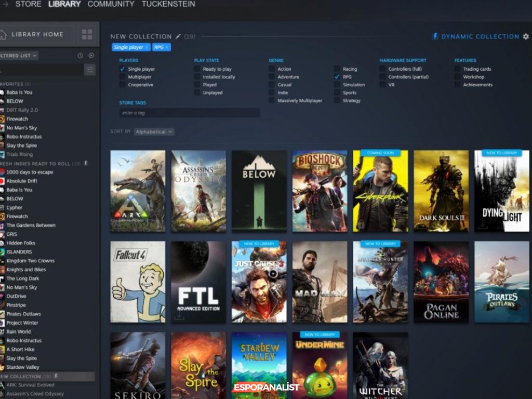Image resolution: width=532 pixels, height=399 pixels.
Task: Select The Long Dark entry
Action: [23, 278]
